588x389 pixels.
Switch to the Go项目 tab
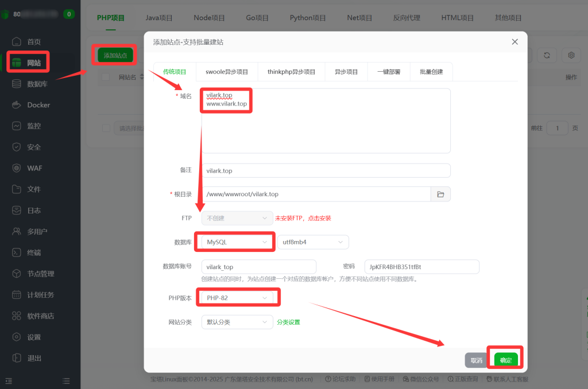tap(257, 18)
